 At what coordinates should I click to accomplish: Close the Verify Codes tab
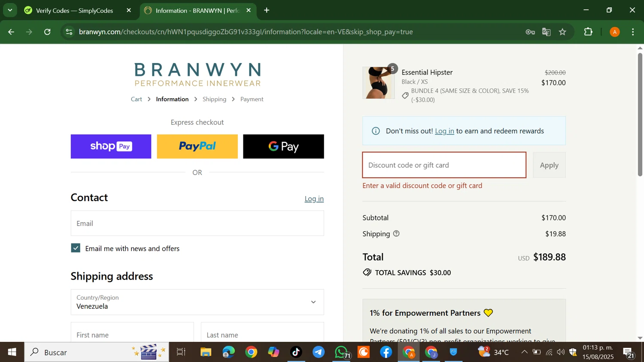coord(129,10)
